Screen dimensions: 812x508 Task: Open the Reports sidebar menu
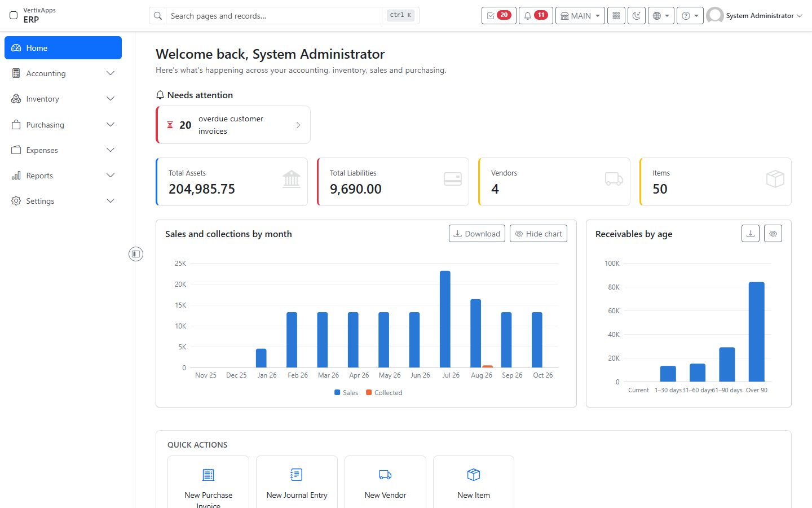click(x=63, y=176)
